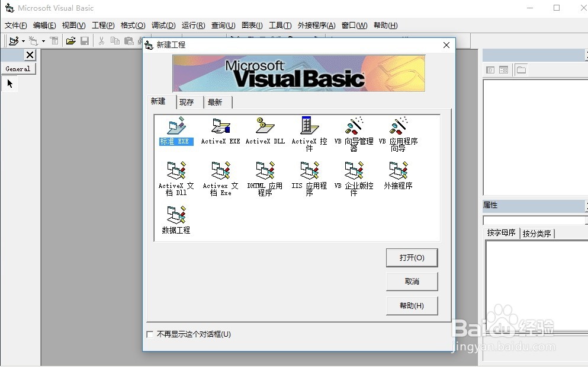
Task: Click the Cut scissors toolbar icon
Action: tap(101, 40)
